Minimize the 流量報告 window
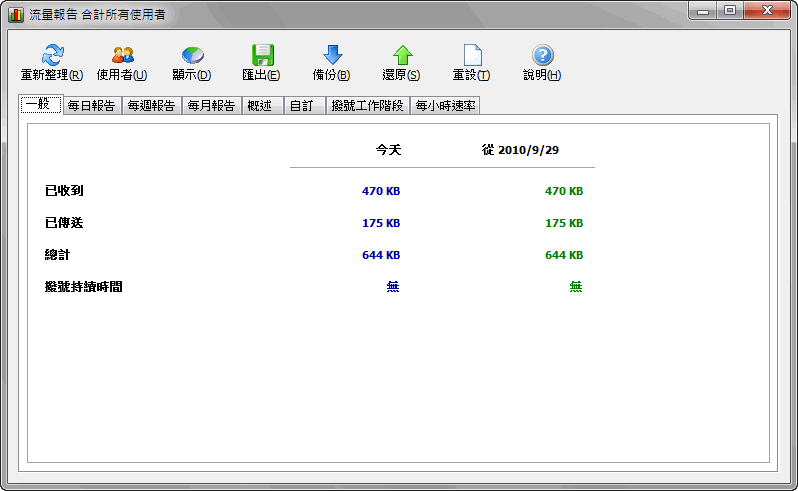The image size is (798, 491). 704,11
